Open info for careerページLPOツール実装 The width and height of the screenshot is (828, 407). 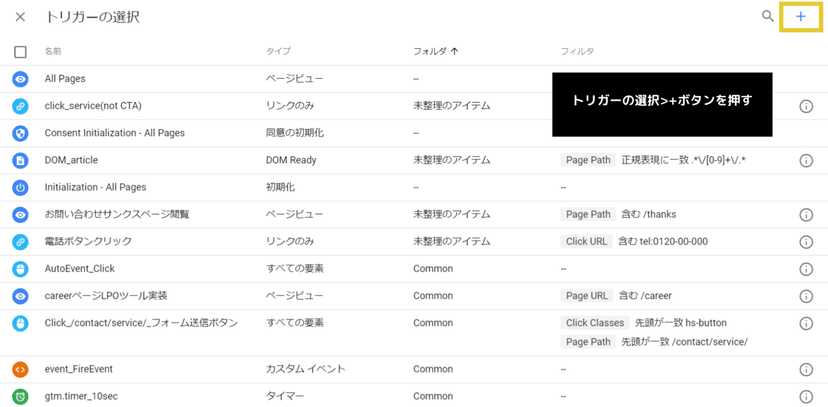(806, 296)
